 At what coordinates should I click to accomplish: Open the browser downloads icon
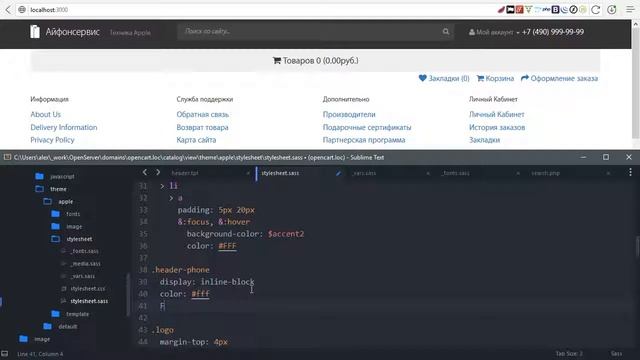(x=611, y=10)
